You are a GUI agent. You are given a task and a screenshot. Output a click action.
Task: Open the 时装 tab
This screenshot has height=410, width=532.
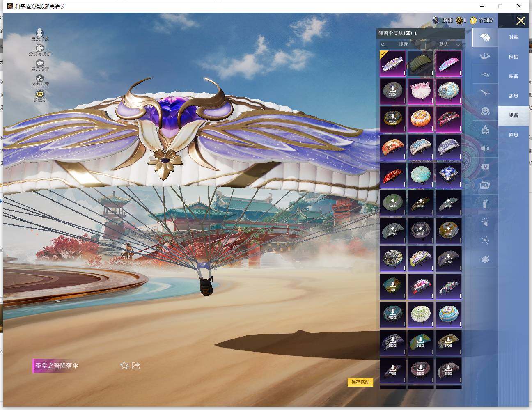click(x=513, y=37)
